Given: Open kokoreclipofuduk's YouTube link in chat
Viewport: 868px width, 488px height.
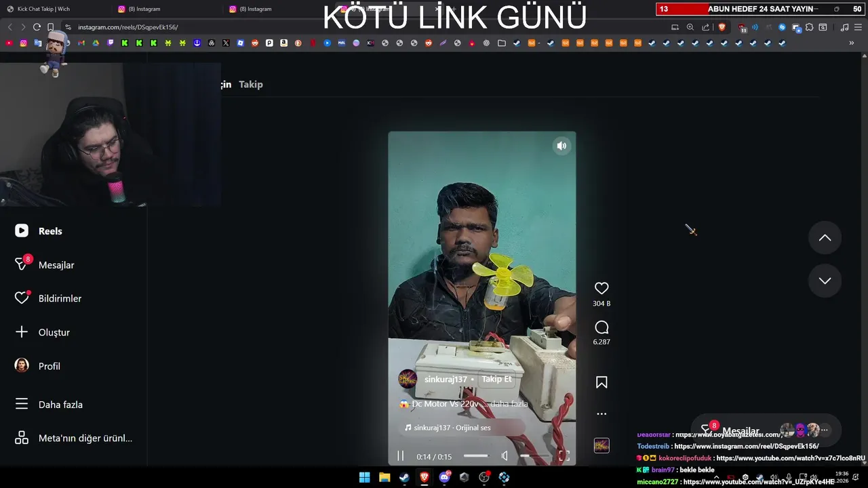Looking at the screenshot, I should [791, 458].
